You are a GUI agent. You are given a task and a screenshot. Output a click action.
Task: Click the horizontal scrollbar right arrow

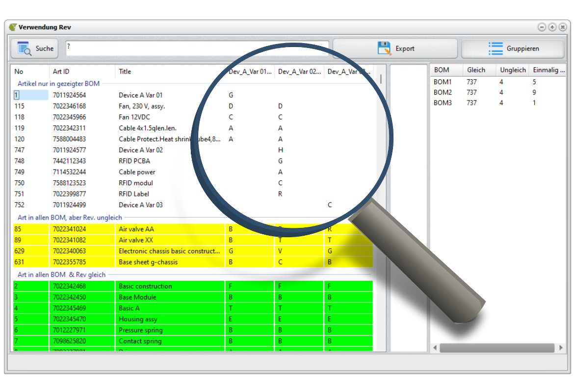pos(561,348)
